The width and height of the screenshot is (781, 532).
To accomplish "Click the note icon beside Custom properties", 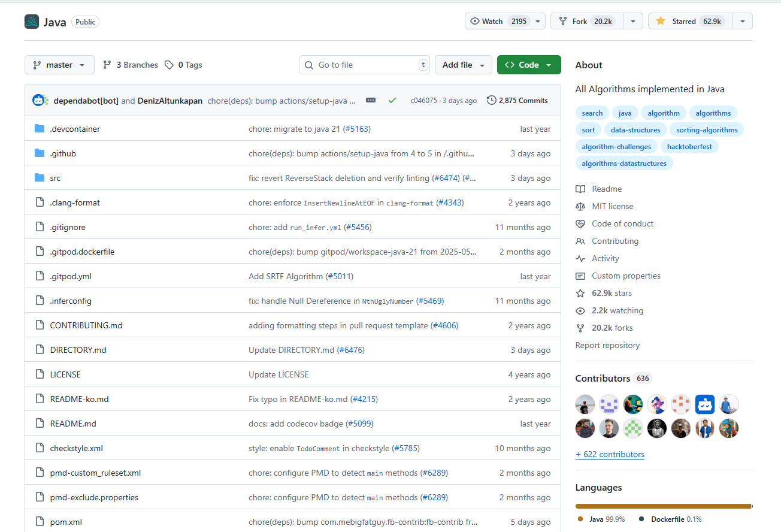I will [x=580, y=276].
